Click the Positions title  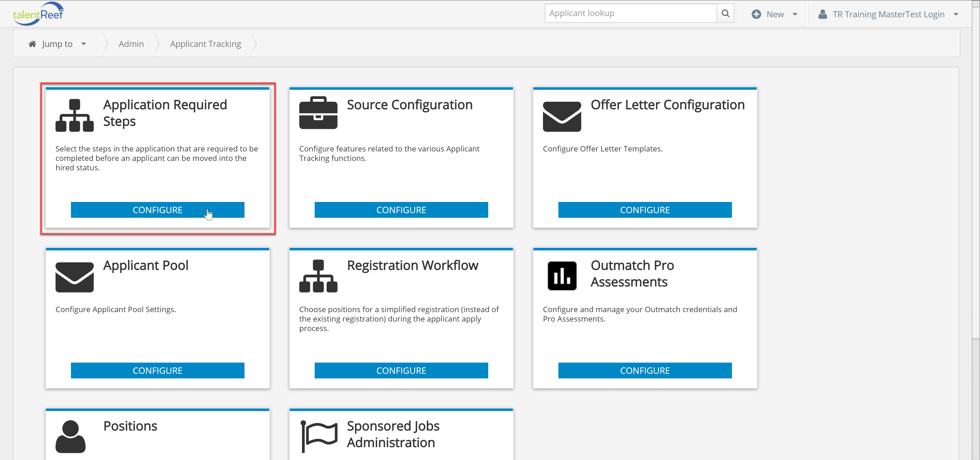pyautogui.click(x=130, y=426)
